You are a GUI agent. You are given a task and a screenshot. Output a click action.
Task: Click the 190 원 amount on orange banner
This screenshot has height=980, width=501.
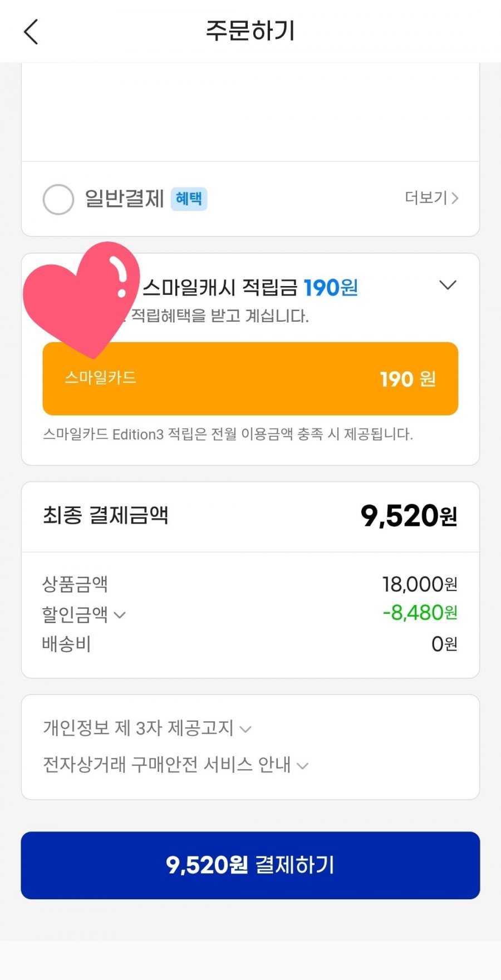click(x=407, y=379)
